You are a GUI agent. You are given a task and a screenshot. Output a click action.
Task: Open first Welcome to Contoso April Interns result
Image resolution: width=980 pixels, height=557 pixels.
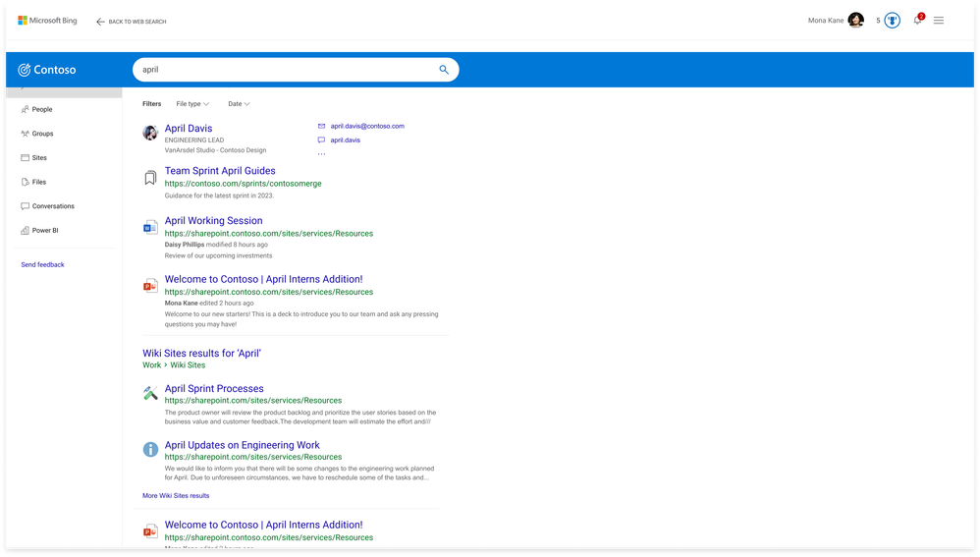point(264,279)
